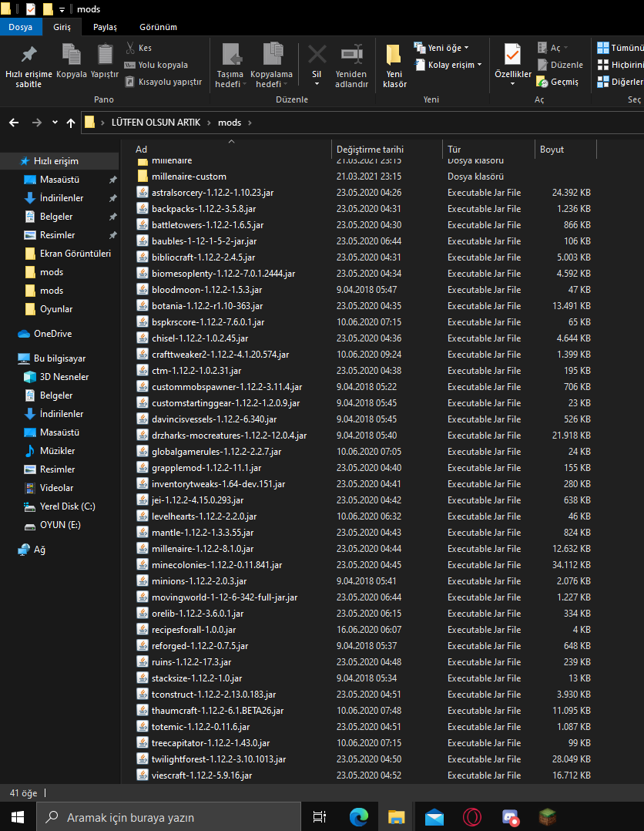Image resolution: width=644 pixels, height=831 pixels.
Task: Launch Microsoft Edge from taskbar
Action: 358,817
